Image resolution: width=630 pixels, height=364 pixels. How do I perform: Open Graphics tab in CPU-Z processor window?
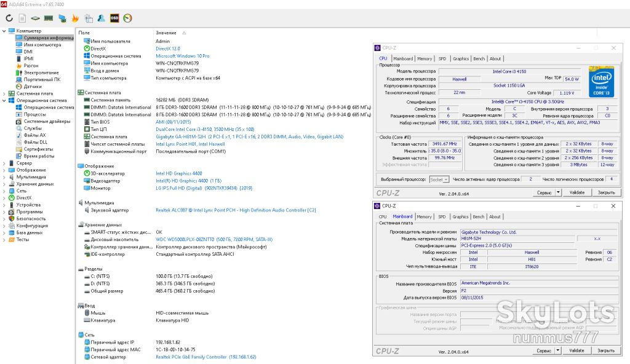(461, 58)
